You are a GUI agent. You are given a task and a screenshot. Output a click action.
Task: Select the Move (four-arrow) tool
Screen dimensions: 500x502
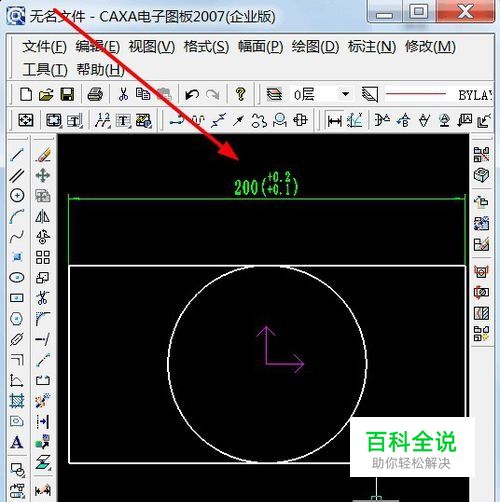43,175
